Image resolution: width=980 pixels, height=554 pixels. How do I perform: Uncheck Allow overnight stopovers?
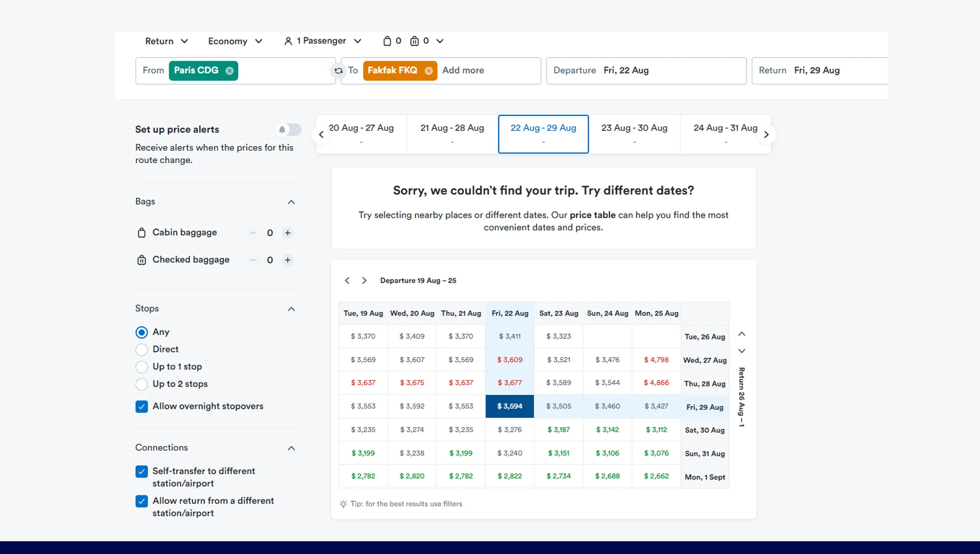tap(142, 406)
